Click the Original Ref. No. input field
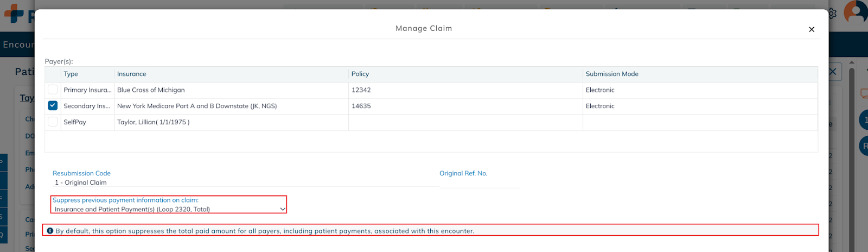 [x=479, y=183]
